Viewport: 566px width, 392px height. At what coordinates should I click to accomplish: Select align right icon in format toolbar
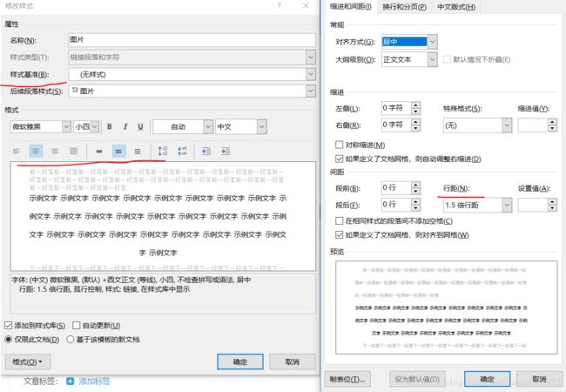pyautogui.click(x=55, y=152)
